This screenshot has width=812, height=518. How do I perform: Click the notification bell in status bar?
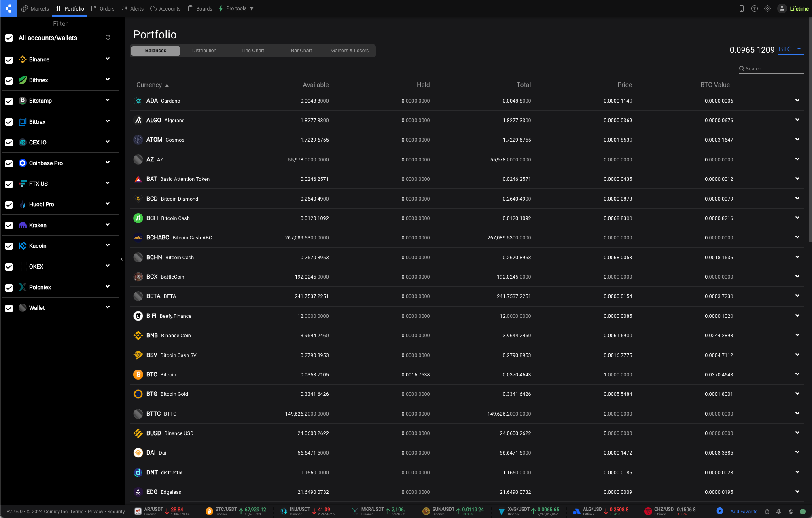click(x=779, y=511)
